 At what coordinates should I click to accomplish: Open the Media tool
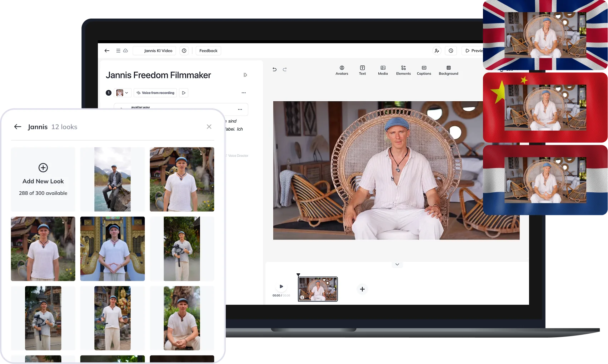click(x=383, y=70)
